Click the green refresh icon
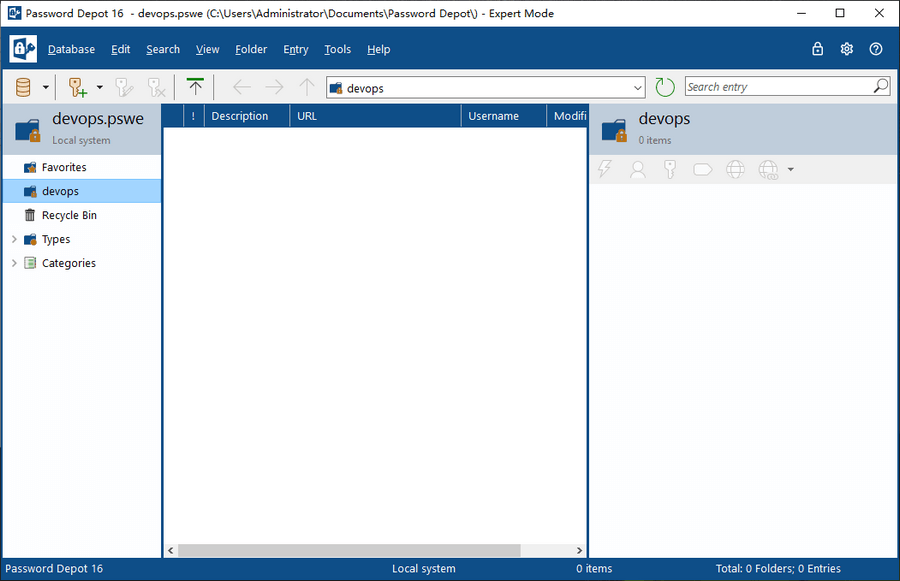The width and height of the screenshot is (900, 581). pos(665,87)
